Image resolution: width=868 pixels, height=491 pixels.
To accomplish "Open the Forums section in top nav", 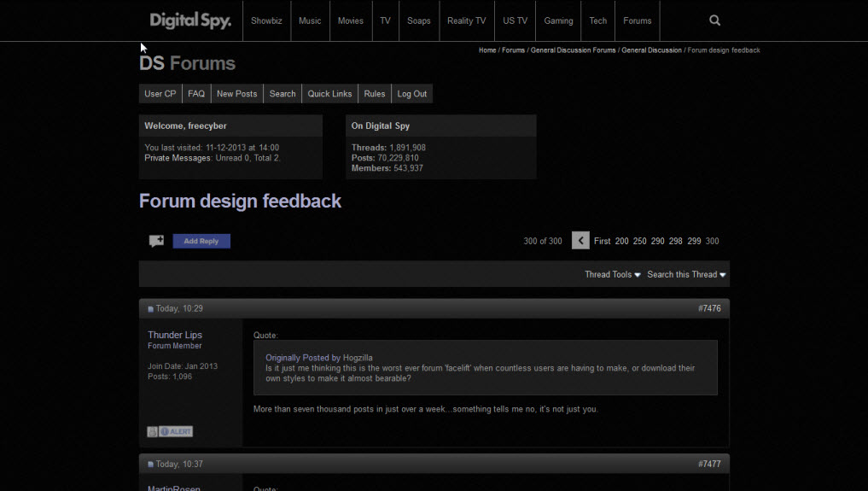I will (x=638, y=20).
